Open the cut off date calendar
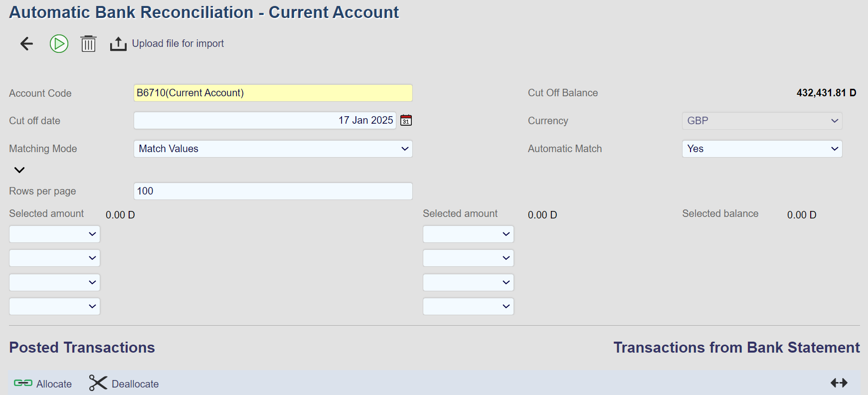Image resolution: width=868 pixels, height=395 pixels. click(406, 120)
